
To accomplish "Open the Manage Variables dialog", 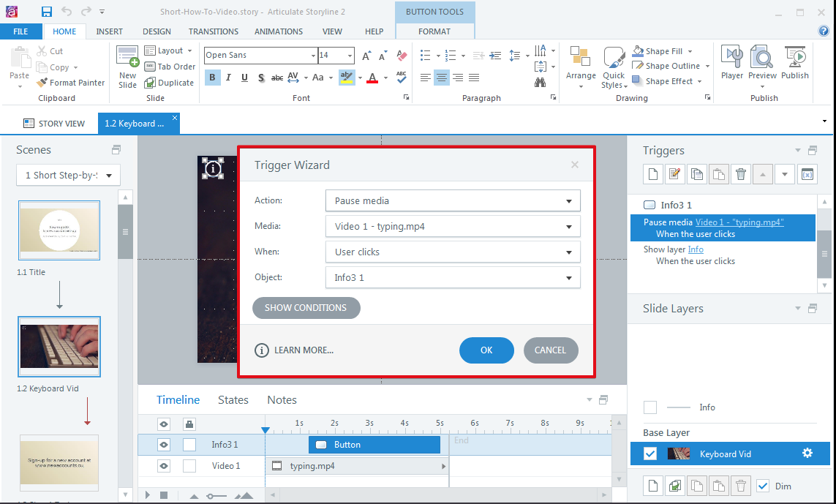I will pos(807,173).
